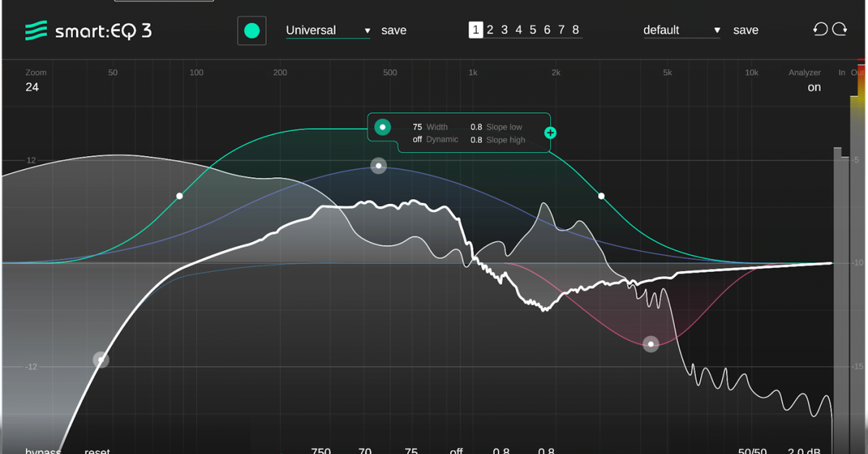Click the redo arrow icon
The width and height of the screenshot is (868, 454).
(x=841, y=30)
